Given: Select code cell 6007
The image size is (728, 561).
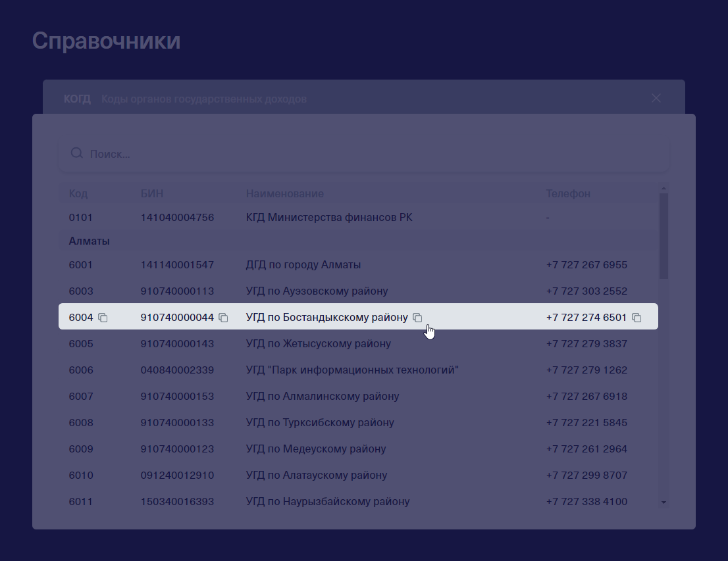Looking at the screenshot, I should click(81, 397).
